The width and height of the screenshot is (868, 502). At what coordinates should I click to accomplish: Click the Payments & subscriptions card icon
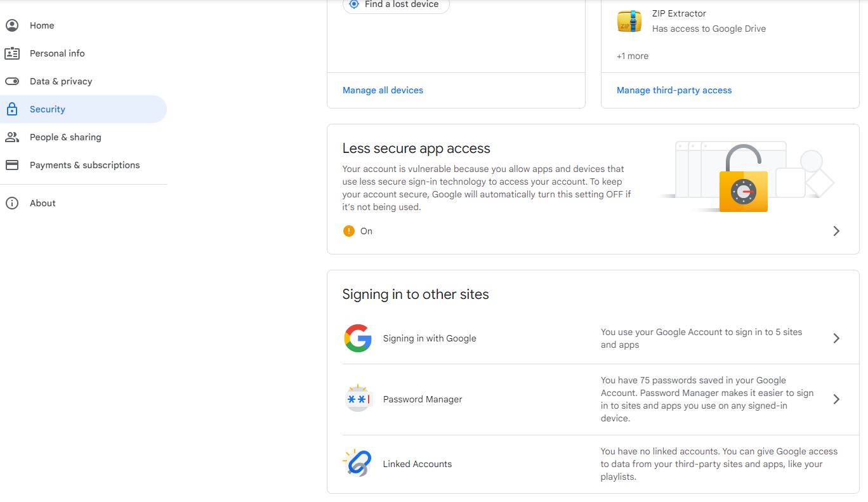coord(11,165)
